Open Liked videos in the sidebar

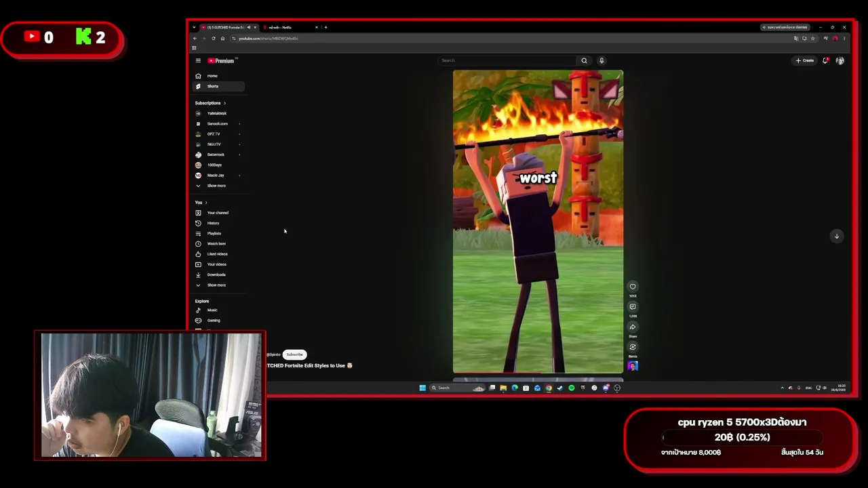pos(218,254)
